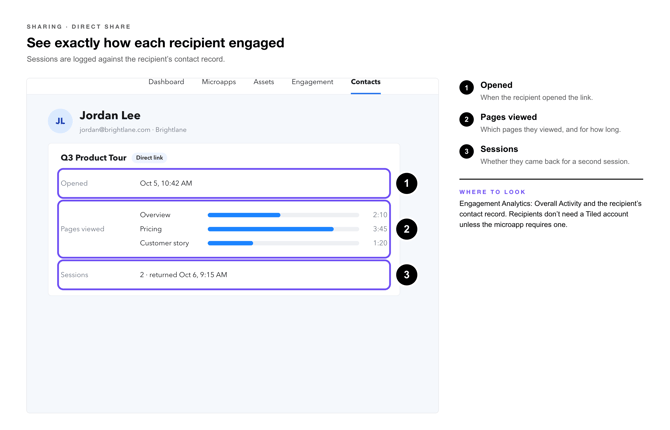This screenshot has width=670, height=430.
Task: Select the Customer story page row
Action: (263, 243)
